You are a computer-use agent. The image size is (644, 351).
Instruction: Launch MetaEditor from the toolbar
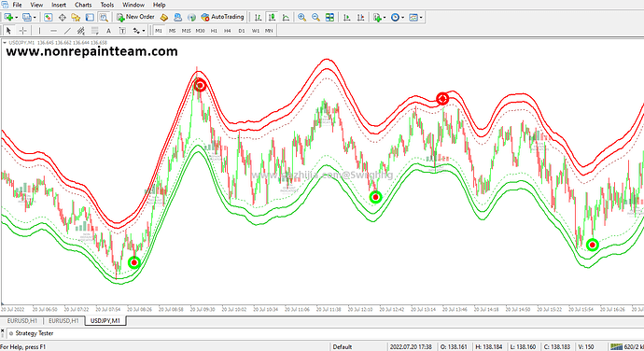pyautogui.click(x=164, y=17)
